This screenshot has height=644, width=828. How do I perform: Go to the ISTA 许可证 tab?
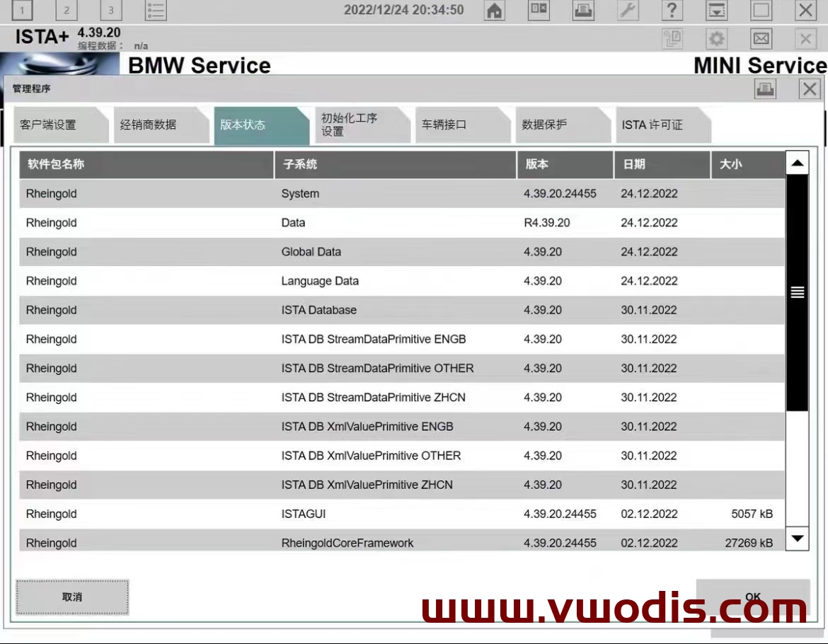652,125
